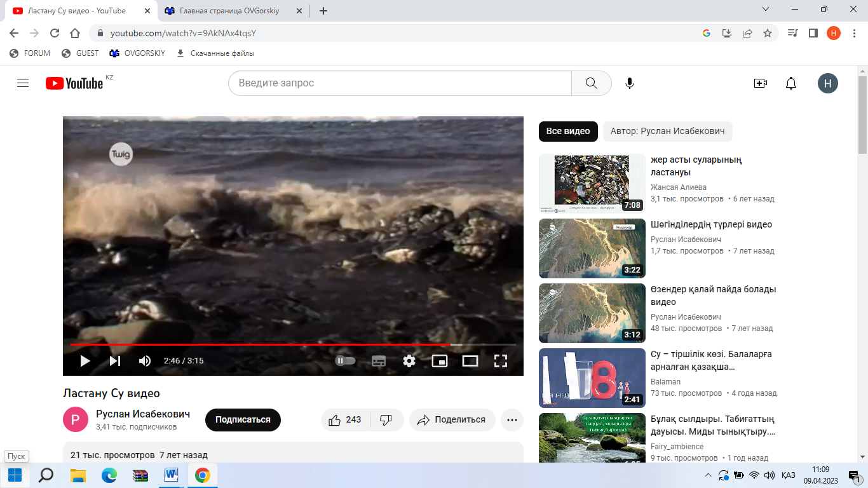Viewport: 868px width, 488px height.
Task: Install app icon in address bar
Action: tap(727, 33)
